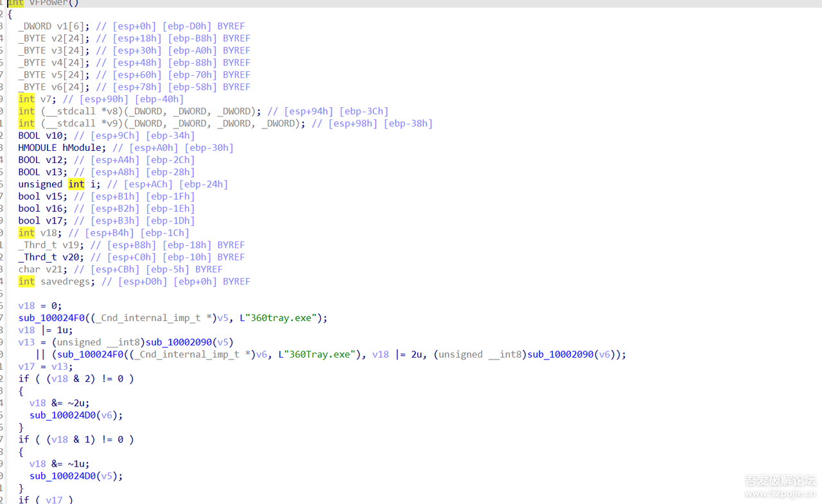
Task: Select the savedregs variable declaration
Action: [64, 281]
